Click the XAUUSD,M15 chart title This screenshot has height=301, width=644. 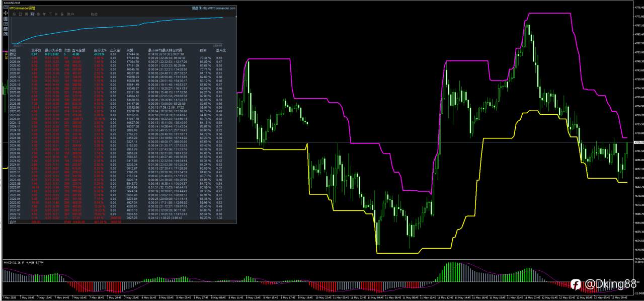[12, 3]
